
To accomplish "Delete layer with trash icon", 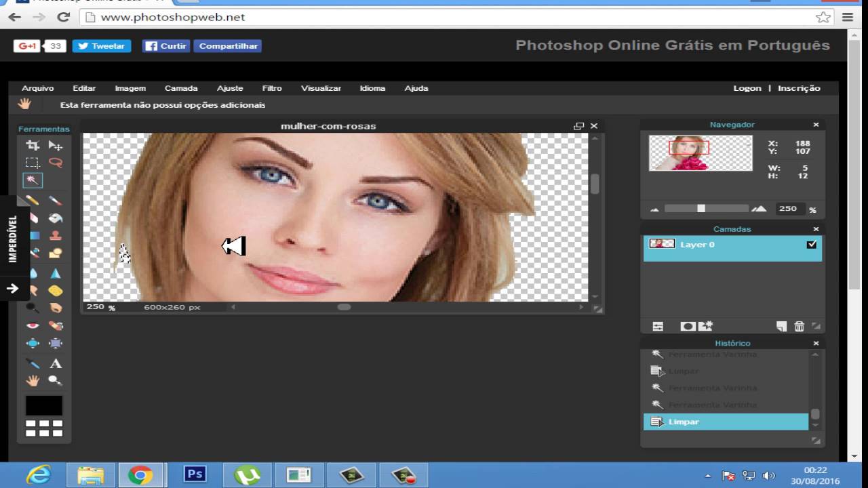I will pos(799,327).
